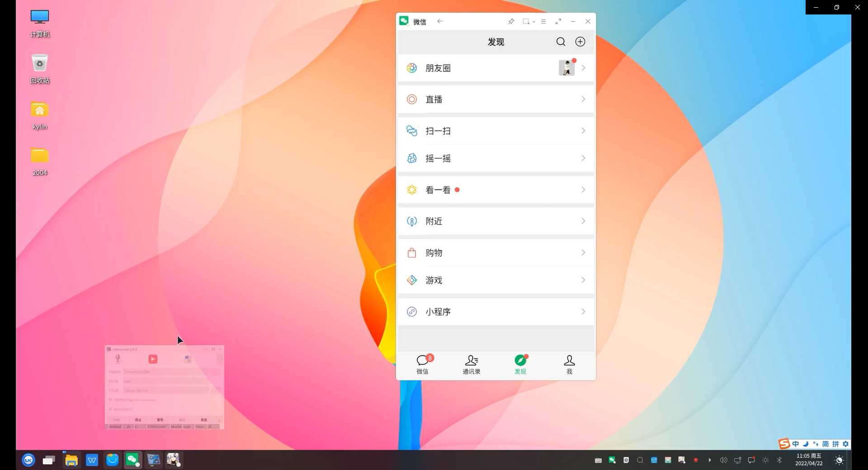Go back with WeChat title bar arrow
The height and width of the screenshot is (470, 868).
(439, 21)
